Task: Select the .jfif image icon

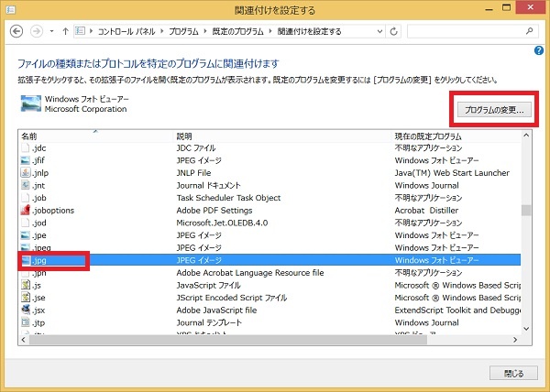Action: pyautogui.click(x=26, y=160)
